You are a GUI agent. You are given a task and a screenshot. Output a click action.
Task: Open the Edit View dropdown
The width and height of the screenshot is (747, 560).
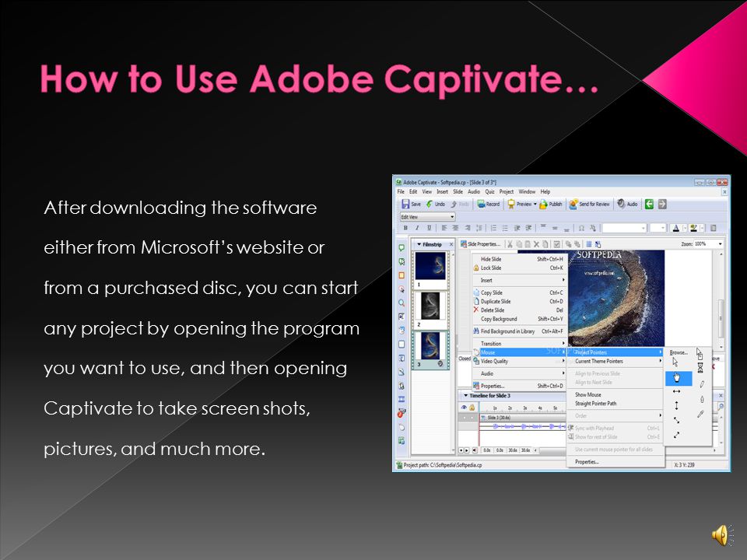(x=427, y=217)
